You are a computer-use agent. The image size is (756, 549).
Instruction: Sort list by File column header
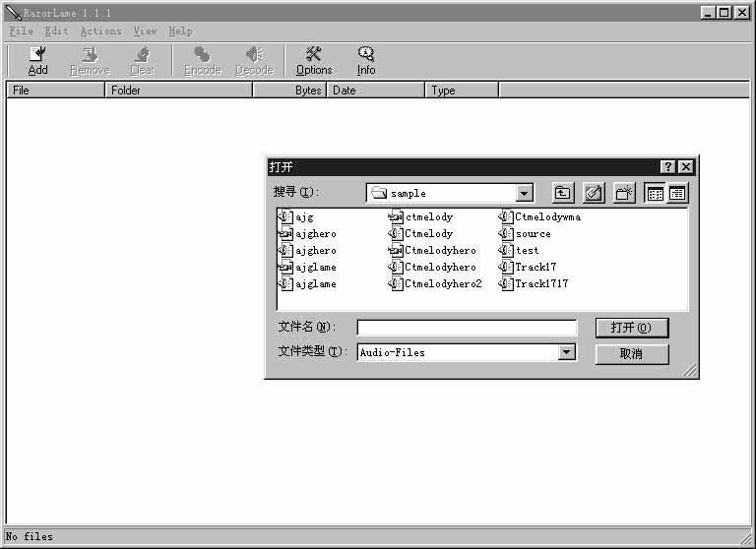click(56, 91)
